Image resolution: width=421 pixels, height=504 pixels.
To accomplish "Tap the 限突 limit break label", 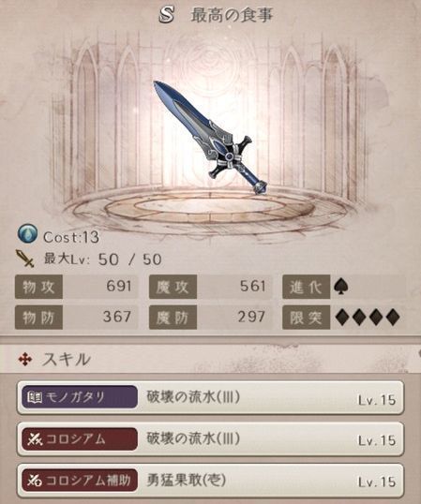I will 306,318.
